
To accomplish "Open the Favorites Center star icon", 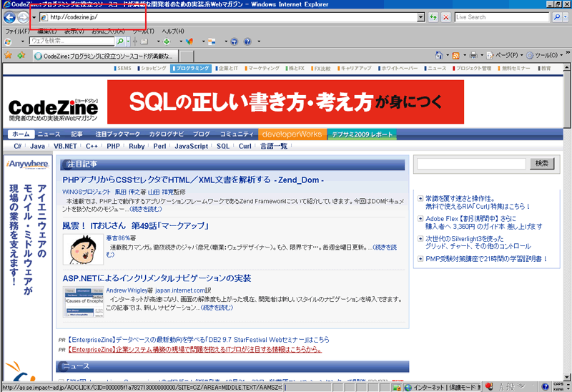I will tap(8, 55).
